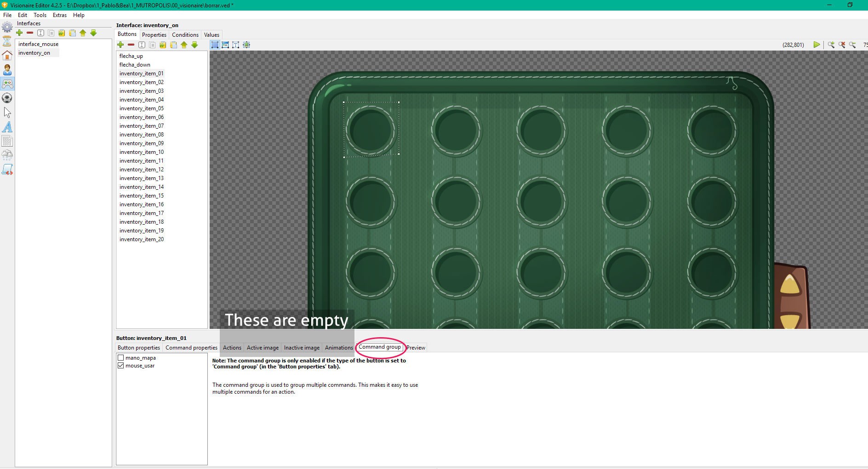This screenshot has height=469, width=868.
Task: Switch to the interface Properties tab
Action: coord(154,35)
